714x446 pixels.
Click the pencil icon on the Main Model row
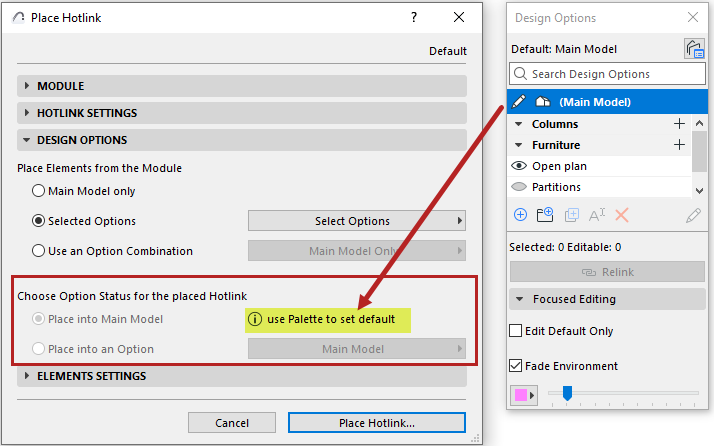519,102
